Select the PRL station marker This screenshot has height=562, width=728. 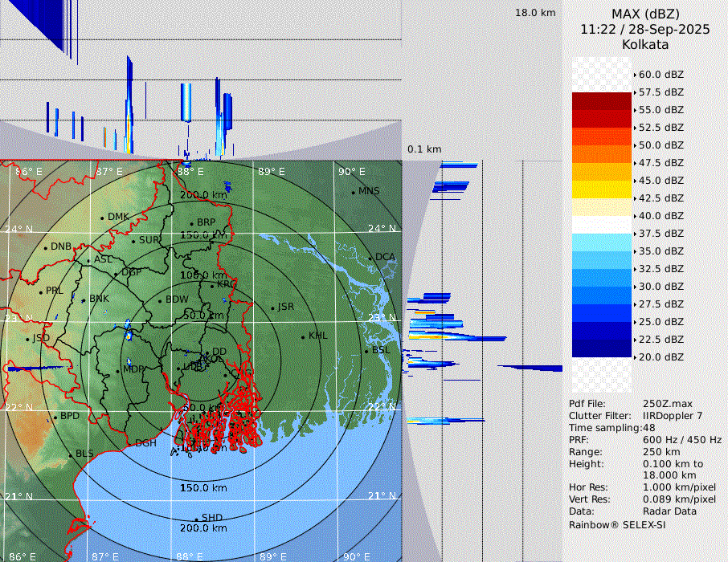pos(40,291)
